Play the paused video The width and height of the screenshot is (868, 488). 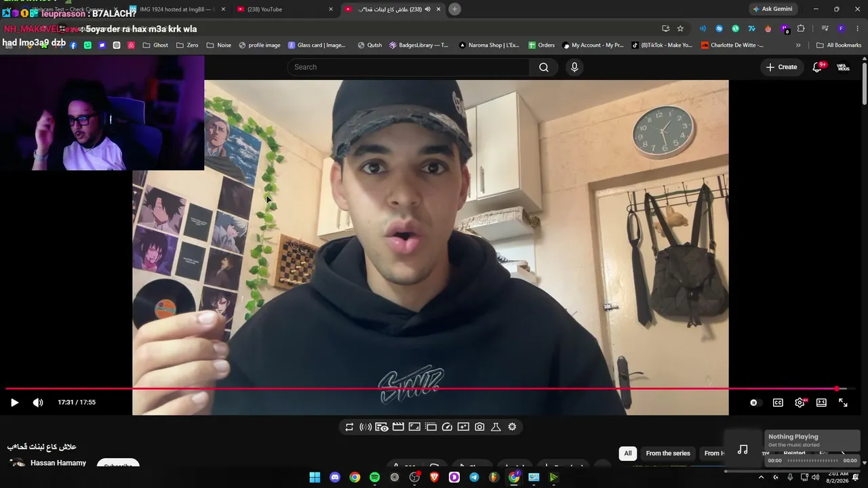pos(14,403)
